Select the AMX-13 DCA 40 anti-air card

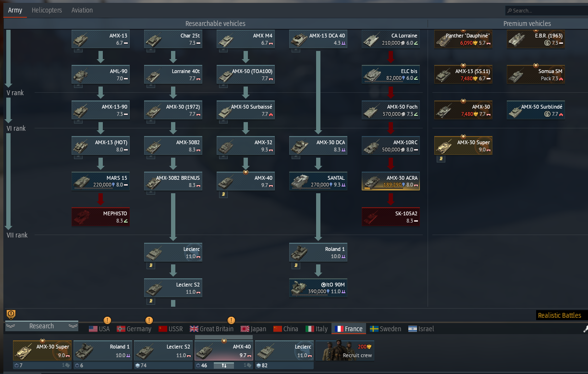[318, 39]
